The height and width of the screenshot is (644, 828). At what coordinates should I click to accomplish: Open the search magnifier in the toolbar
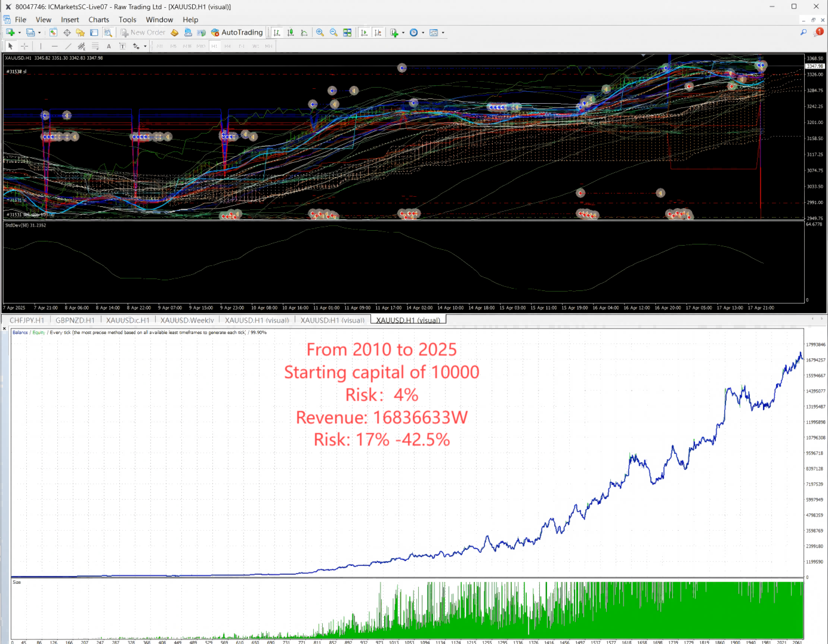pos(803,33)
